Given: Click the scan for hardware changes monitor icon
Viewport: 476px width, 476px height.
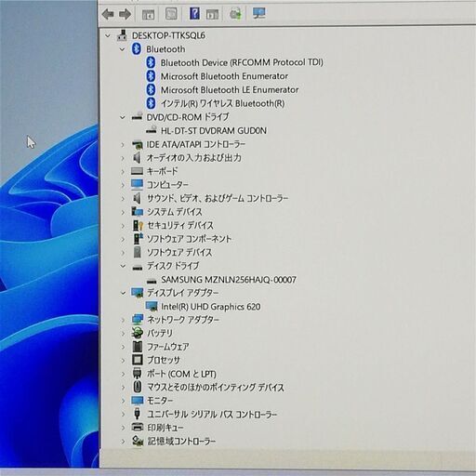Looking at the screenshot, I should (x=258, y=14).
